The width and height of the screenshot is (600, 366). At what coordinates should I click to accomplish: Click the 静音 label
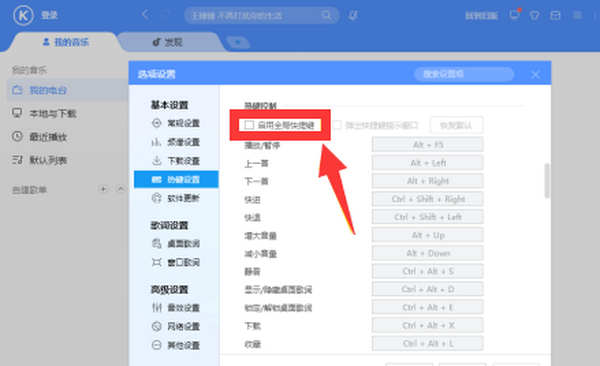pyautogui.click(x=252, y=271)
